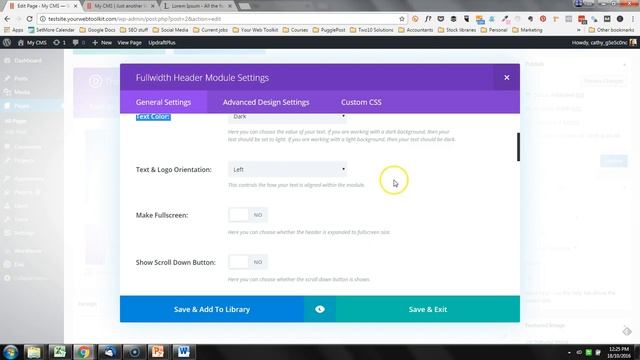This screenshot has width=640, height=360.
Task: Click the WordPress logo in admin bar
Action: click(7, 42)
